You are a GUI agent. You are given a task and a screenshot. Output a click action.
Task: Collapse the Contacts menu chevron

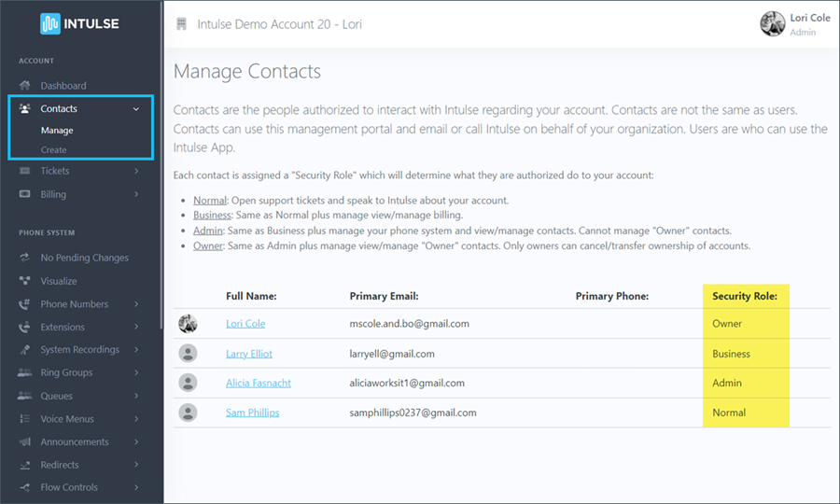pyautogui.click(x=136, y=109)
